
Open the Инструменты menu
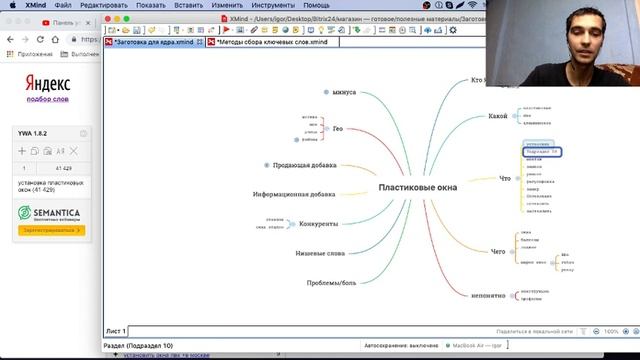(x=273, y=5)
